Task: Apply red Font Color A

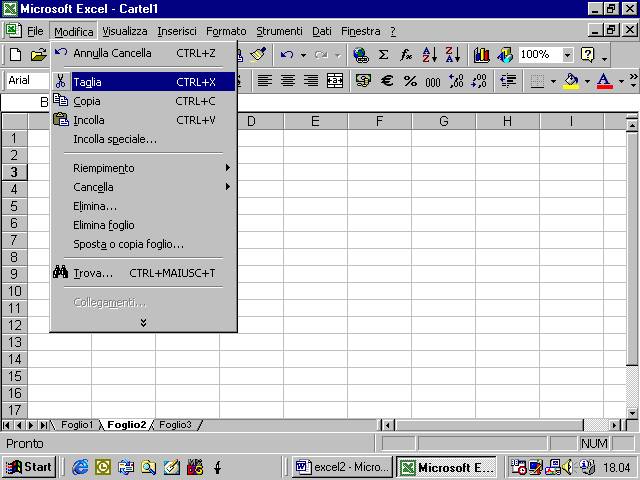Action: click(x=604, y=80)
